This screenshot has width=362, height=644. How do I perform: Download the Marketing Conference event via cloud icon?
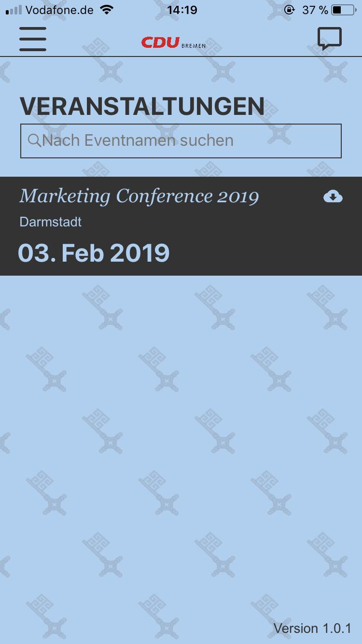tap(333, 196)
